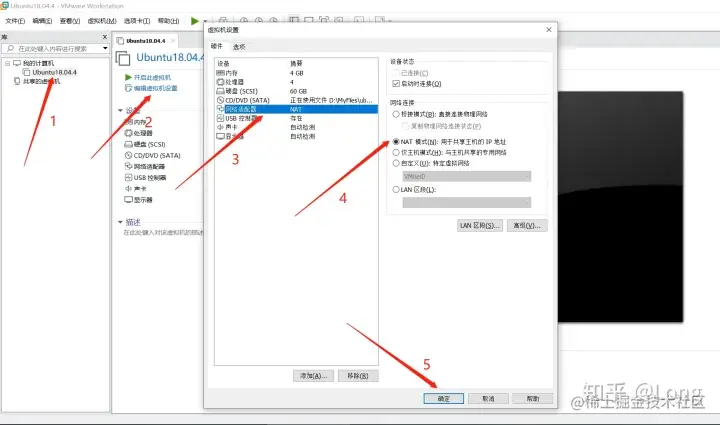The height and width of the screenshot is (425, 720).
Task: Click the 移除(R) button
Action: click(358, 376)
